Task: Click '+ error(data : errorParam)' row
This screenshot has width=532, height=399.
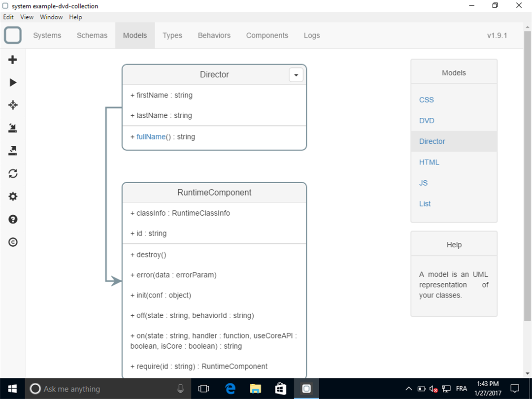Action: coord(173,275)
